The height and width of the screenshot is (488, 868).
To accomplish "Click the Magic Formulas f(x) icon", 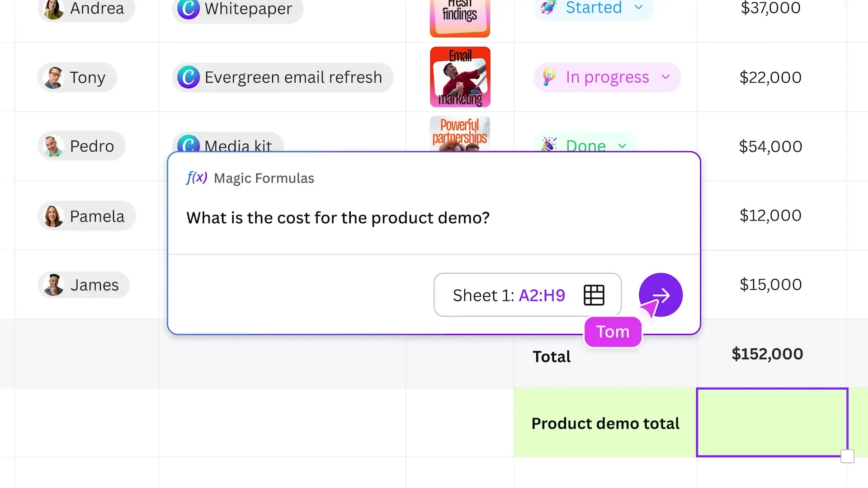I will pos(197,178).
